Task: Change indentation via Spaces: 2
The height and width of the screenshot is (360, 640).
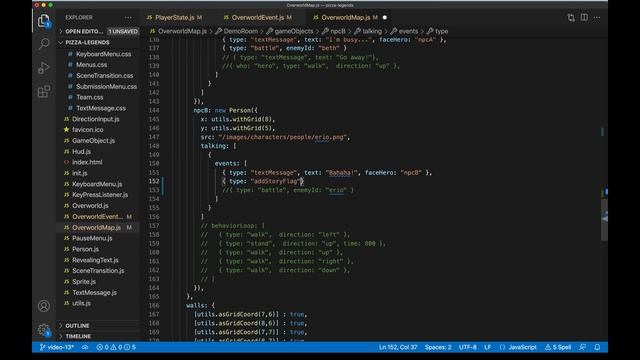Action: pyautogui.click(x=438, y=347)
